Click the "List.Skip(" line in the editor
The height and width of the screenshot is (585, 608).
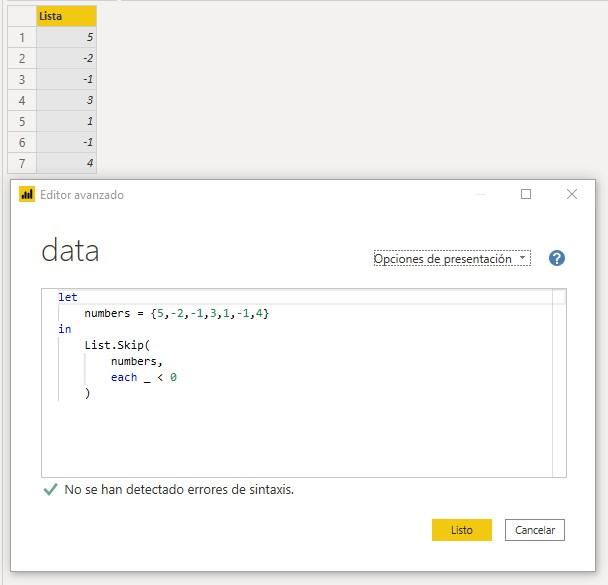click(117, 345)
